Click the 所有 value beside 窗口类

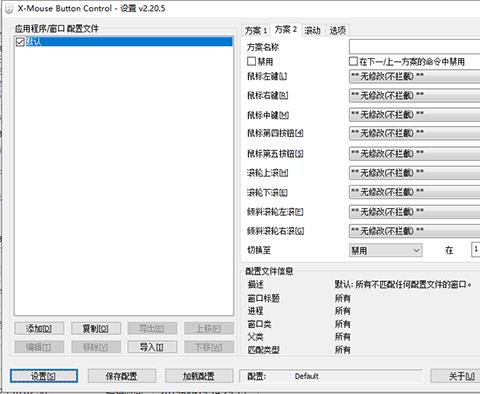(342, 324)
